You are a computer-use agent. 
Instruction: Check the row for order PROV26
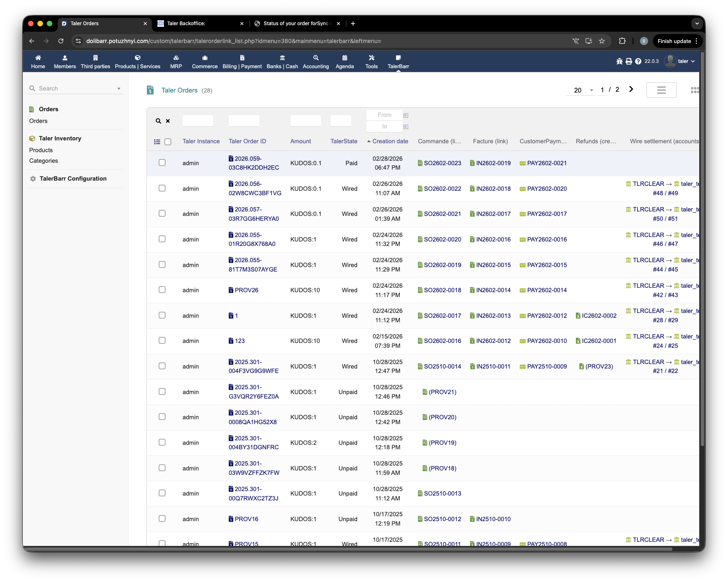point(162,290)
